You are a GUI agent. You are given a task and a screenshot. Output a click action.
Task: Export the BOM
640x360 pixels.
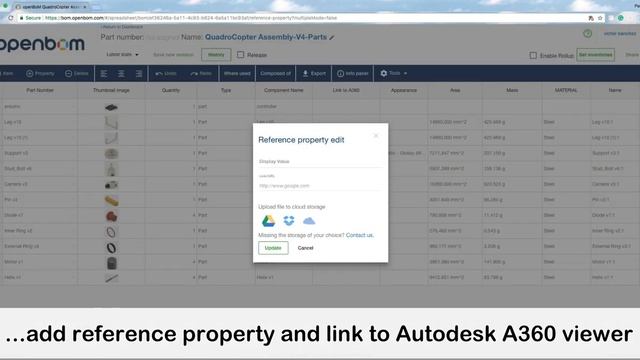tap(314, 73)
